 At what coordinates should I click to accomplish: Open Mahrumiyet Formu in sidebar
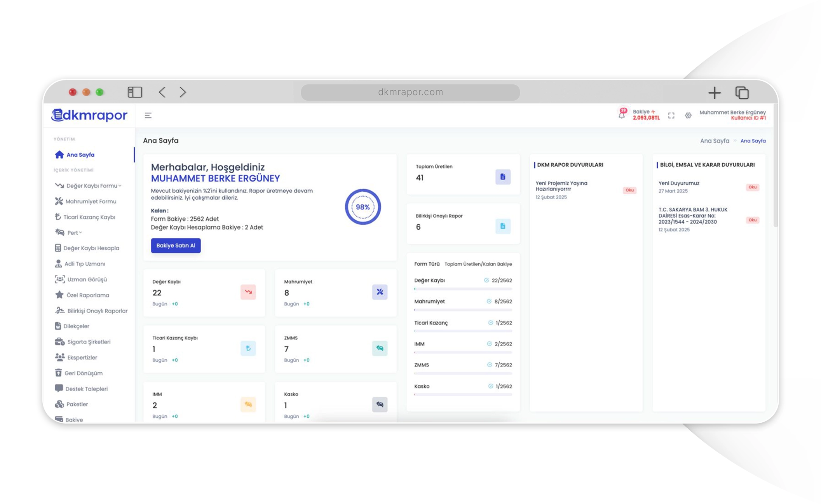[85, 201]
